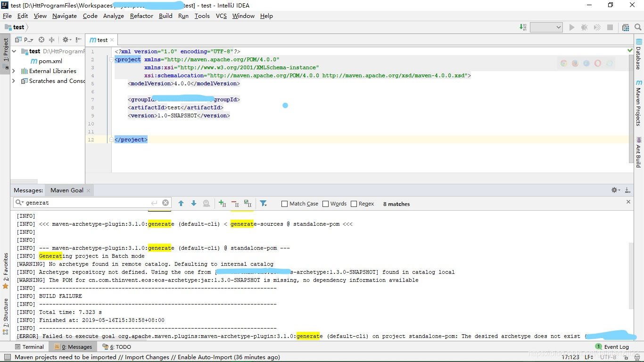
Task: Turn on the Regex search option
Action: (x=353, y=204)
